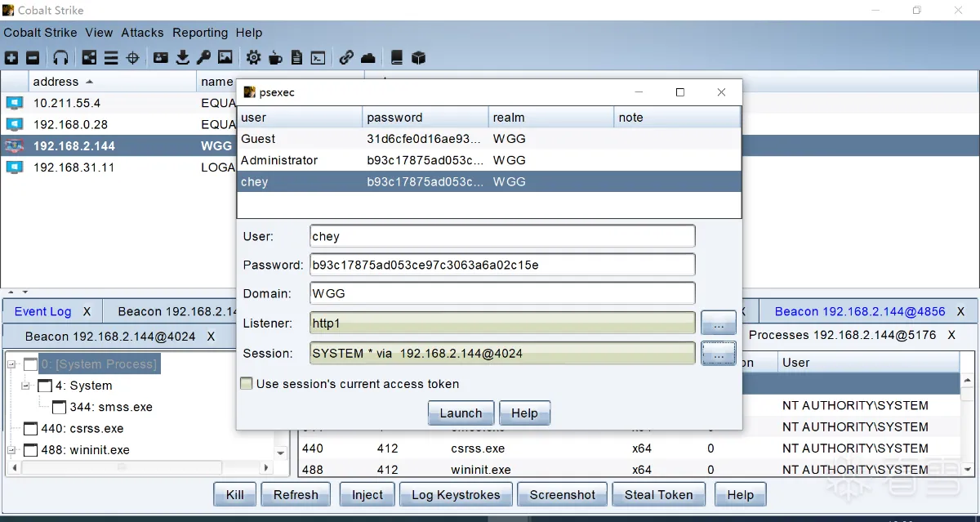Click the Steal Token button
The height and width of the screenshot is (522, 980).
(658, 494)
